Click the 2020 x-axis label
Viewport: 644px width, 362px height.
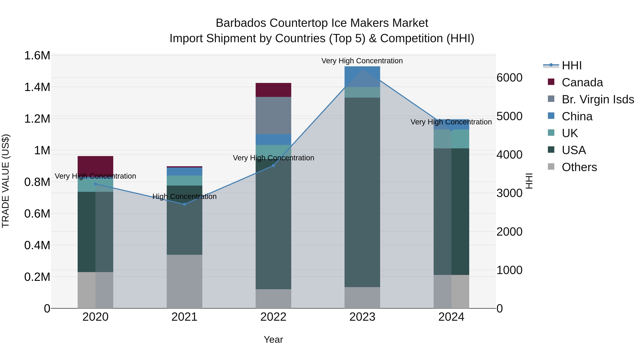96,317
